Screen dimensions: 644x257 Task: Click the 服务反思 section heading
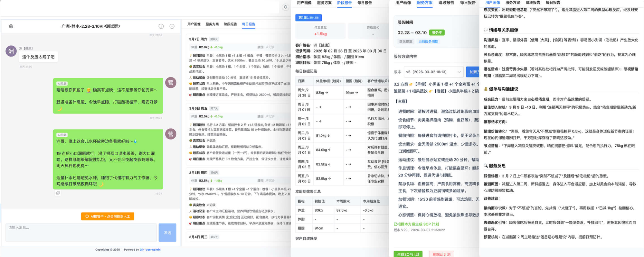[x=497, y=166]
